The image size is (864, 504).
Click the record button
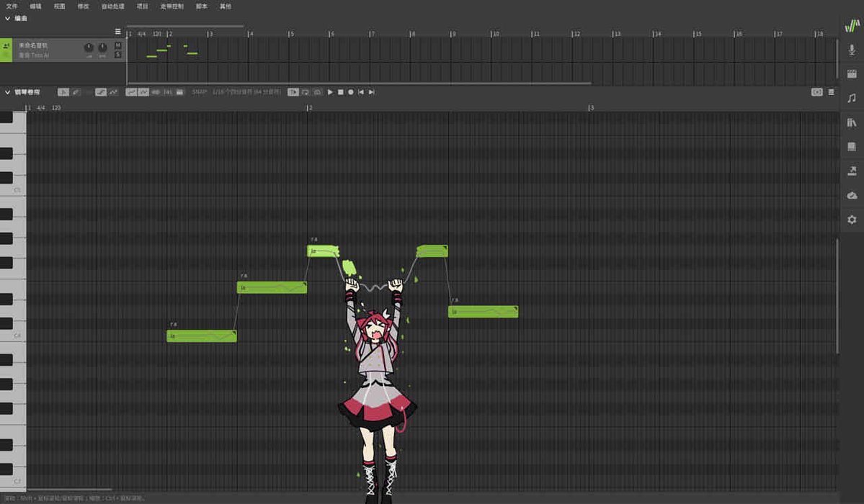click(351, 92)
